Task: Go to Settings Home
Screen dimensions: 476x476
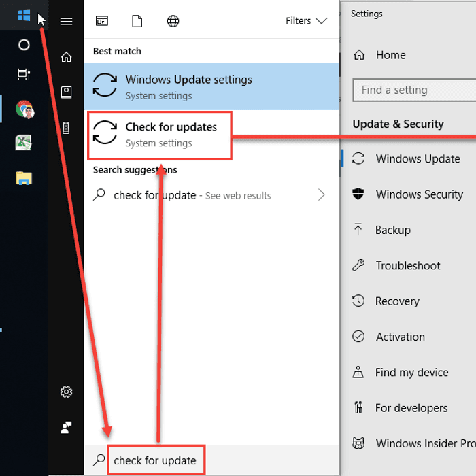Action: [x=379, y=55]
